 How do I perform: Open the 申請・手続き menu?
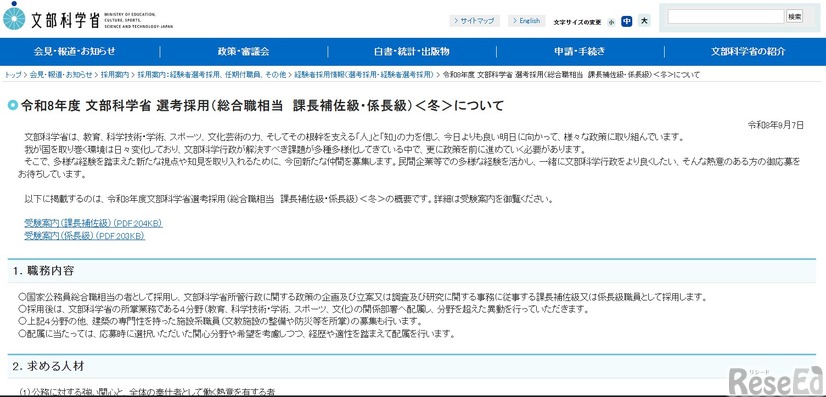579,52
